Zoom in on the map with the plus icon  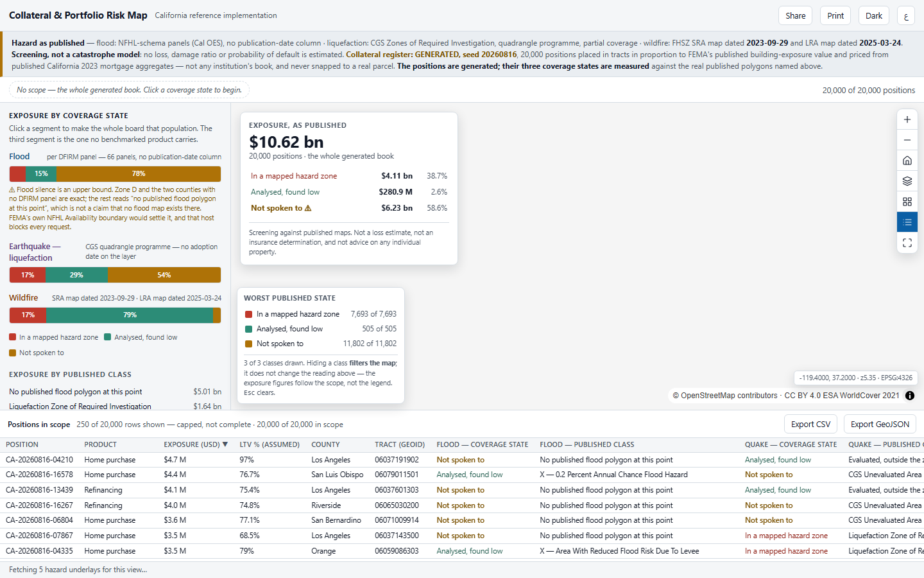pos(907,119)
